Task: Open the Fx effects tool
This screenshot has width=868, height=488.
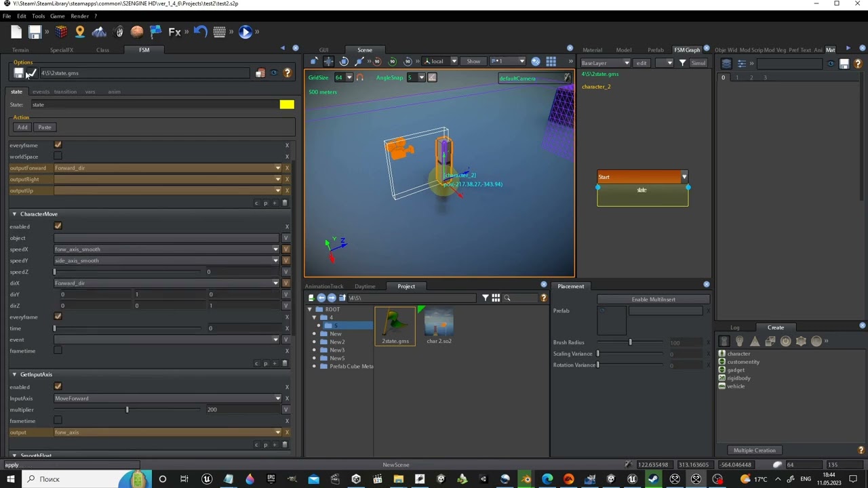Action: coord(175,31)
